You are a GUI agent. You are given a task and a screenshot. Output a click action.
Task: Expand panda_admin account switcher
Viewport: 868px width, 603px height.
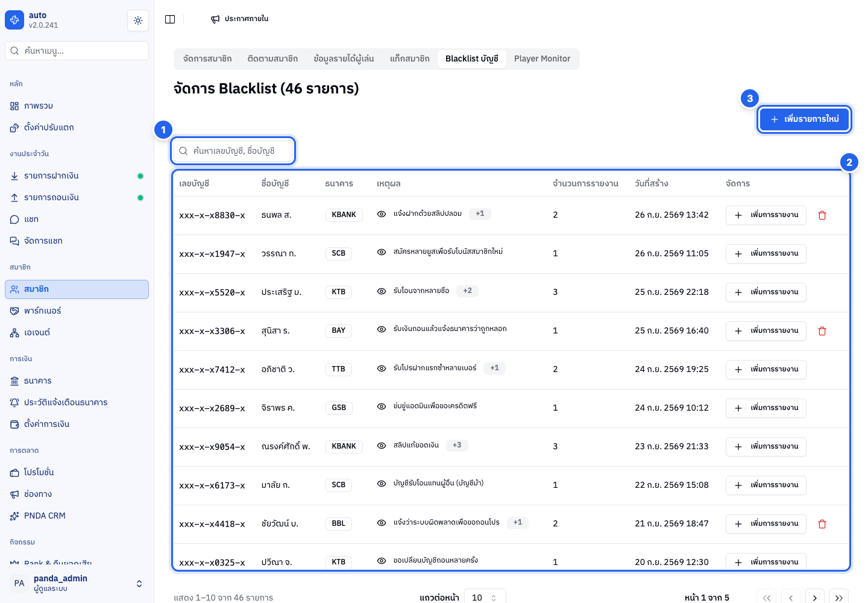tap(77, 583)
